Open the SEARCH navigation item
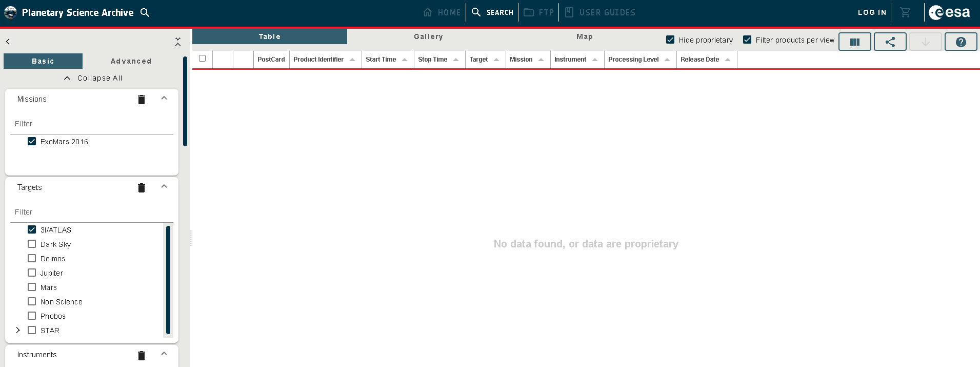Viewport: 980px width, 367px height. (492, 12)
